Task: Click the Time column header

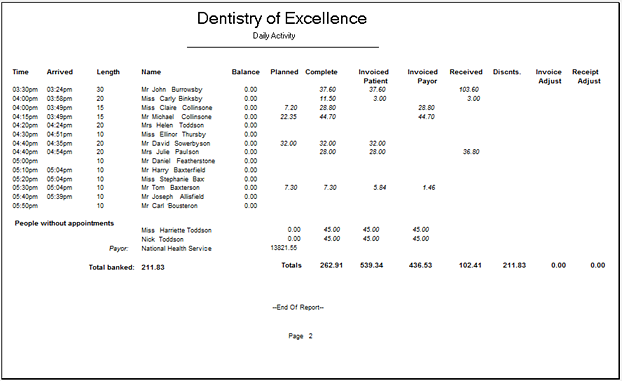Action: click(21, 72)
